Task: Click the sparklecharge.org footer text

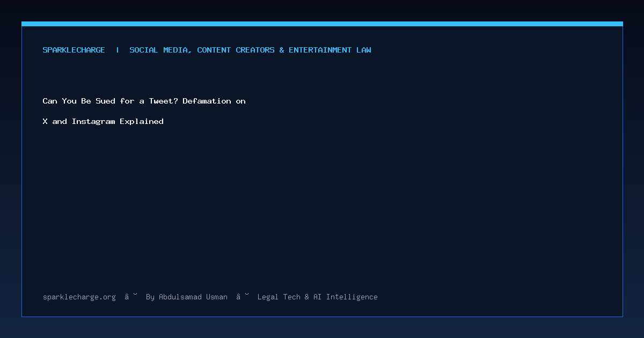Action: tap(79, 297)
